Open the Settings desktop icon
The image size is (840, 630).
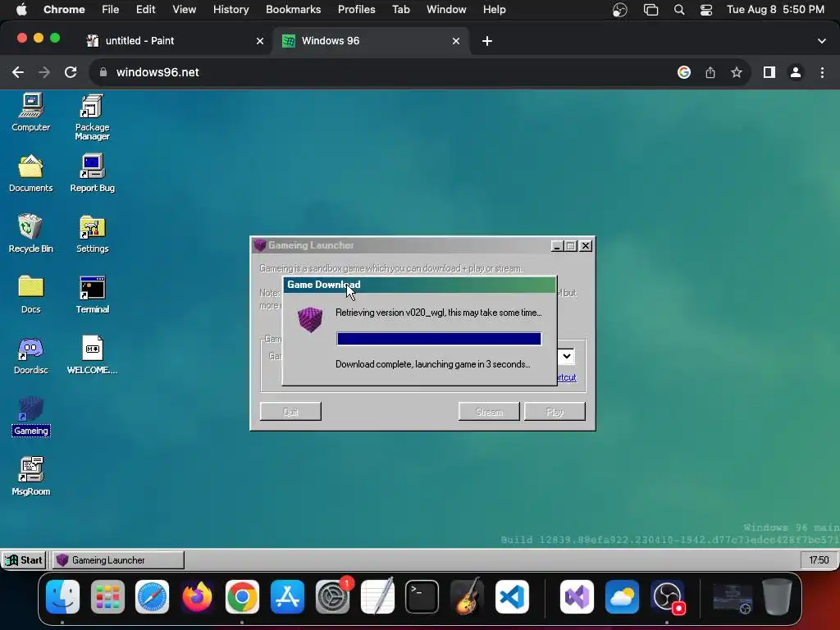click(92, 234)
